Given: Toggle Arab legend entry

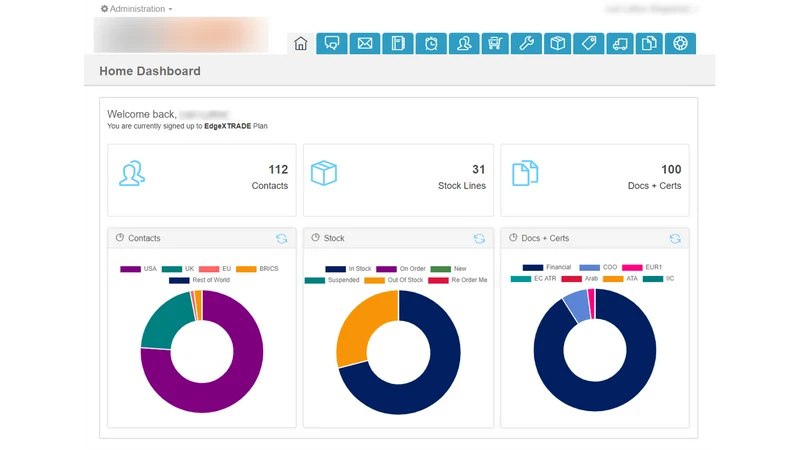Looking at the screenshot, I should tap(580, 279).
